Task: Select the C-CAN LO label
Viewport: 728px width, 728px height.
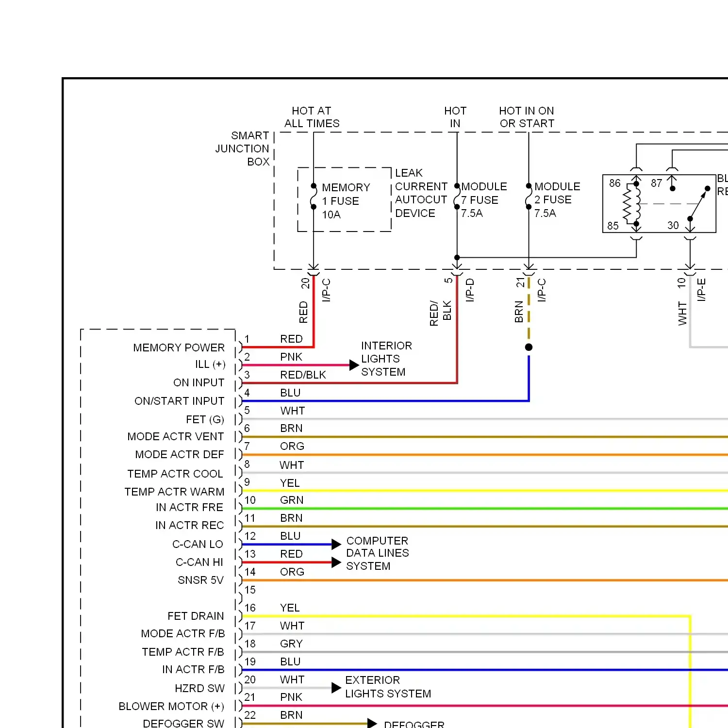Action: tap(198, 544)
